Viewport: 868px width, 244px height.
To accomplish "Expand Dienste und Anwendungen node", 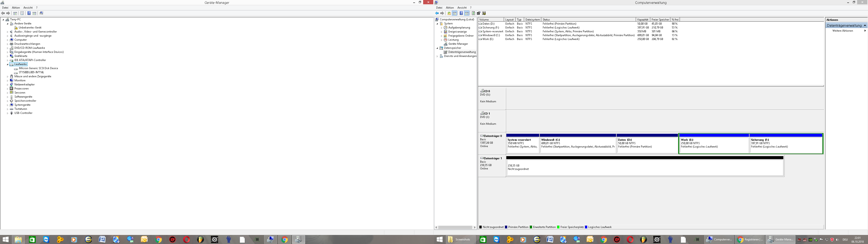I will (x=437, y=56).
